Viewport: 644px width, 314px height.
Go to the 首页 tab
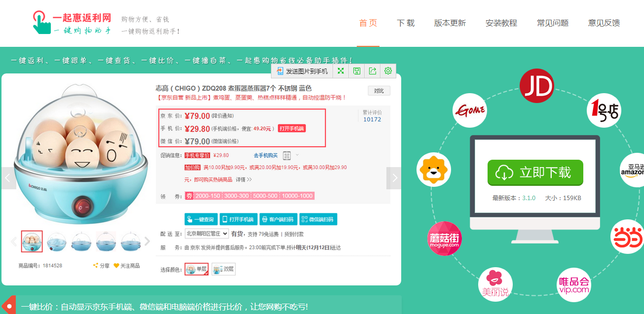coord(368,23)
